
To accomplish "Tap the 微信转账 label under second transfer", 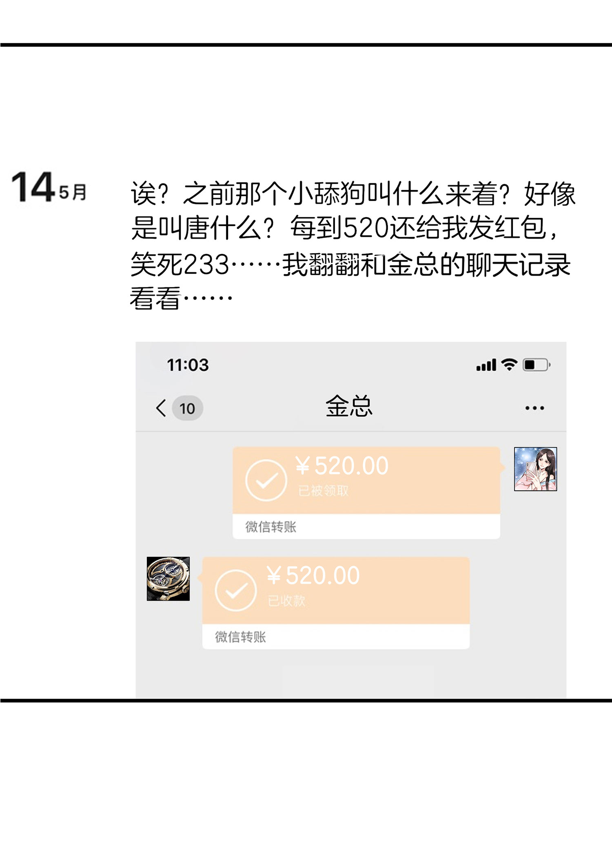I will click(240, 637).
